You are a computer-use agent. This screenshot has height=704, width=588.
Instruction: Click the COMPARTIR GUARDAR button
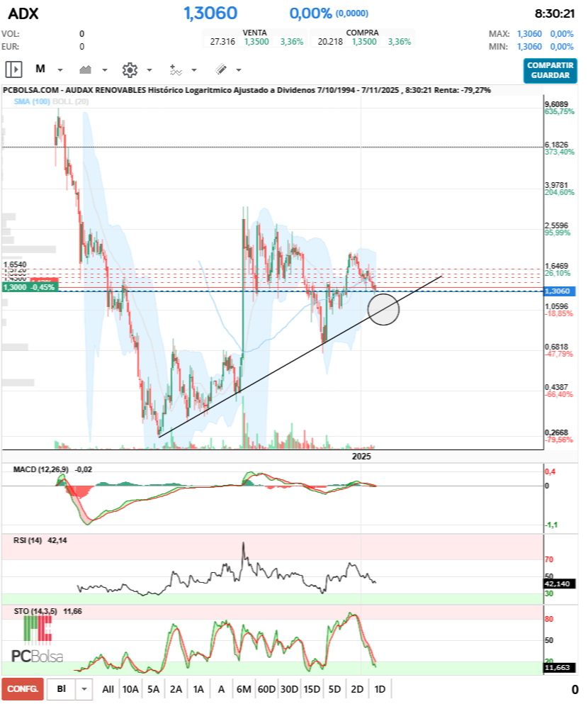click(550, 70)
